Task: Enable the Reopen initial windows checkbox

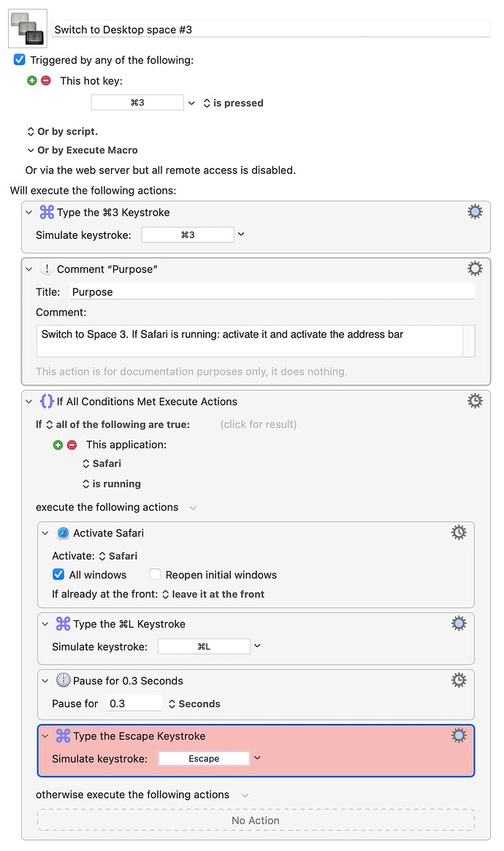Action: tap(155, 574)
